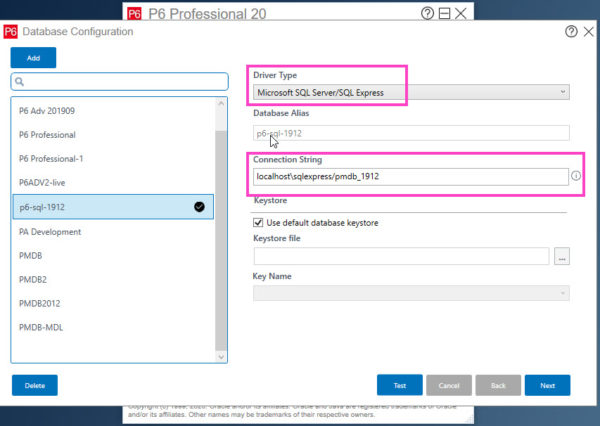This screenshot has width=600, height=426.
Task: Open the Driver Type dropdown
Action: pos(411,92)
